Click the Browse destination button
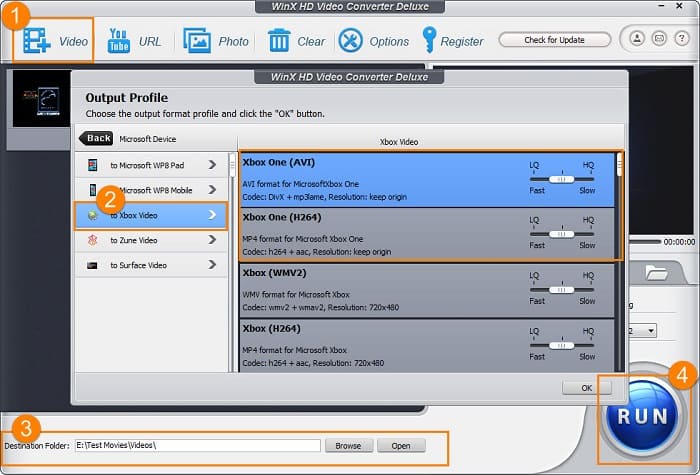 (x=349, y=446)
